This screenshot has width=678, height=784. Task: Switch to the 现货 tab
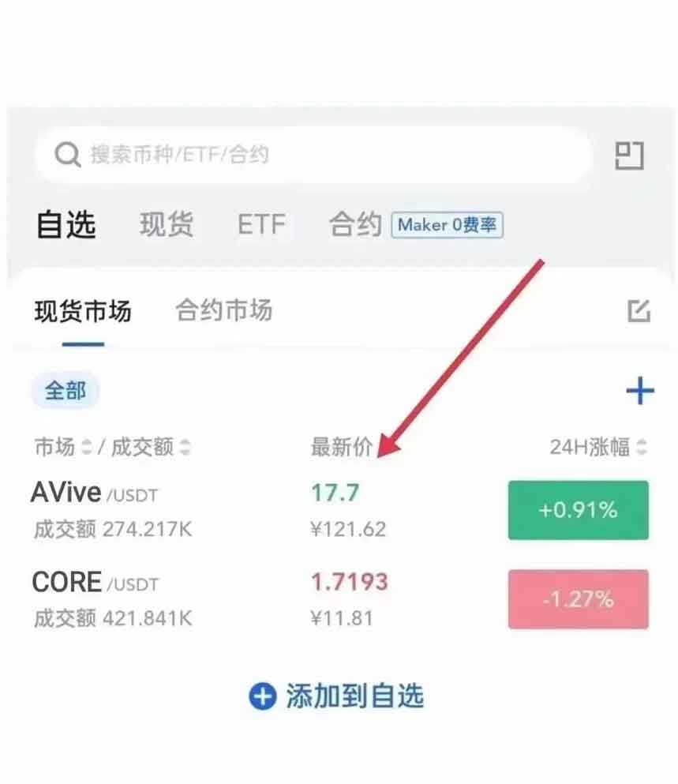[x=167, y=224]
